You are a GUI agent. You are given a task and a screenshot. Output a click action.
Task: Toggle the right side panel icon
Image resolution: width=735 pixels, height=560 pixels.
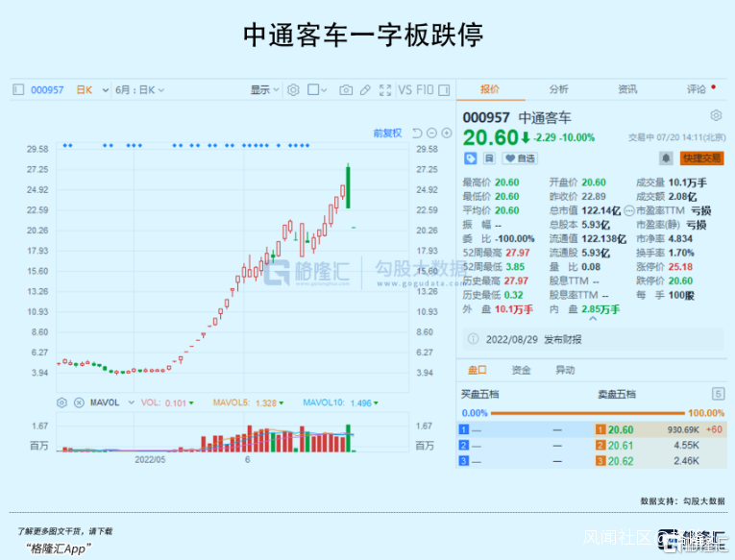444,89
